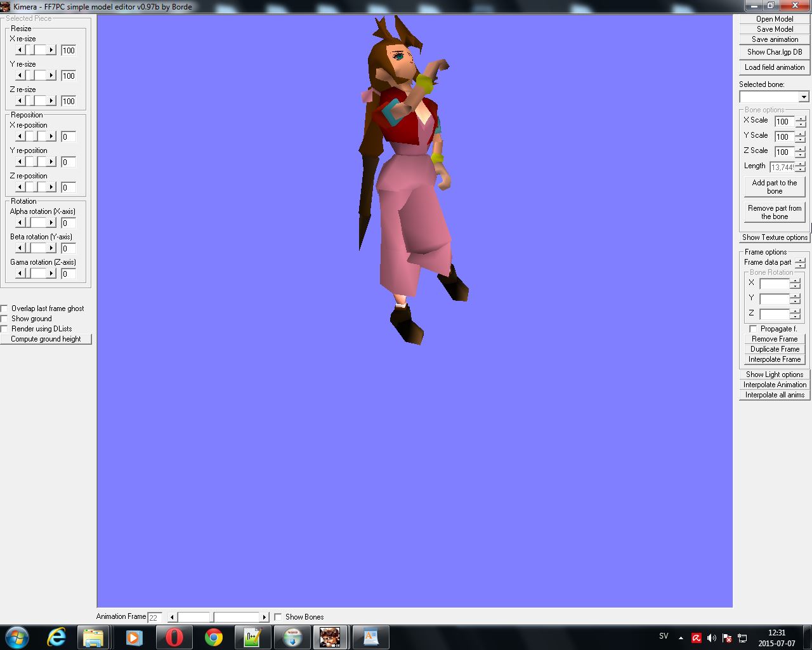The image size is (812, 650).
Task: Open the Selected bone dropdown
Action: point(804,97)
